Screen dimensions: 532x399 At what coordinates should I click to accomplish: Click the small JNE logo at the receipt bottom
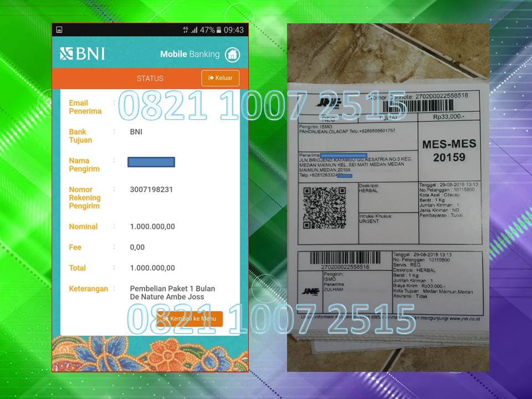[310, 291]
